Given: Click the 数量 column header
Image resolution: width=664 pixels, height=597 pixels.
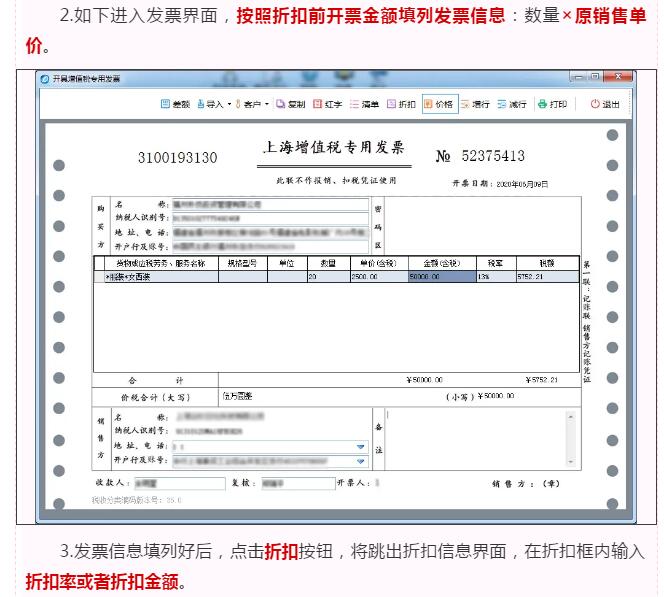Looking at the screenshot, I should point(329,263).
